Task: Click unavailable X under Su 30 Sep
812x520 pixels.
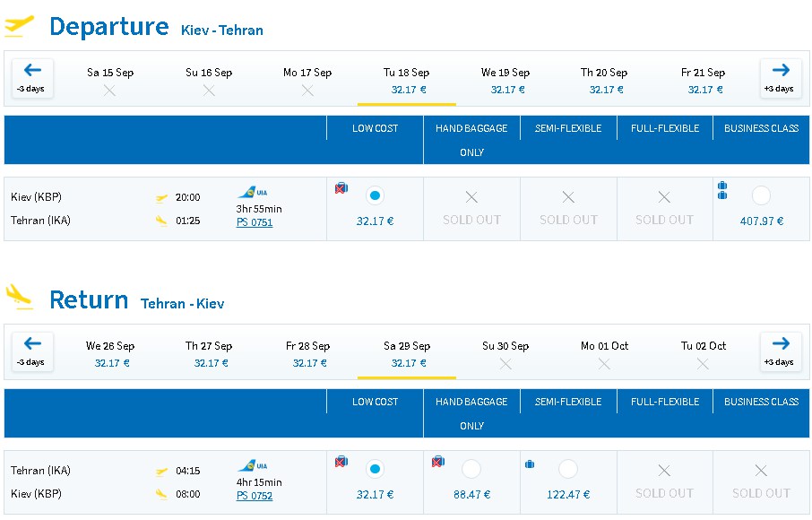Action: click(x=505, y=364)
